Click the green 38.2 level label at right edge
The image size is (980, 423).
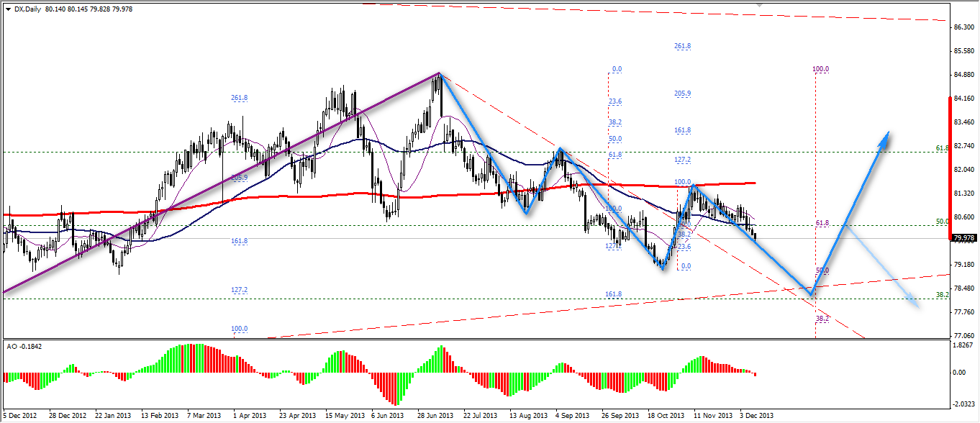[x=942, y=295]
